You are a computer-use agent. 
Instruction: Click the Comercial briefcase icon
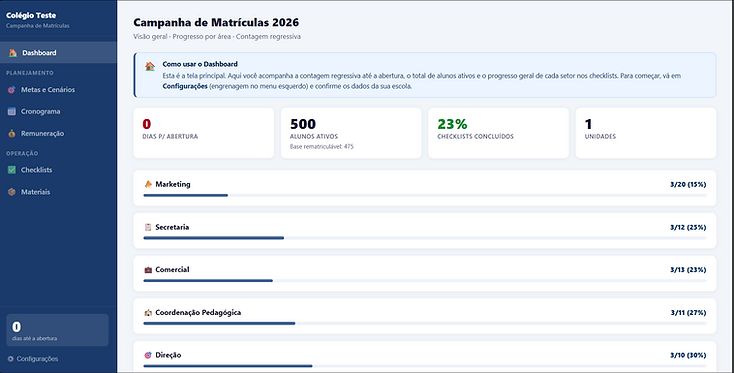(x=148, y=270)
